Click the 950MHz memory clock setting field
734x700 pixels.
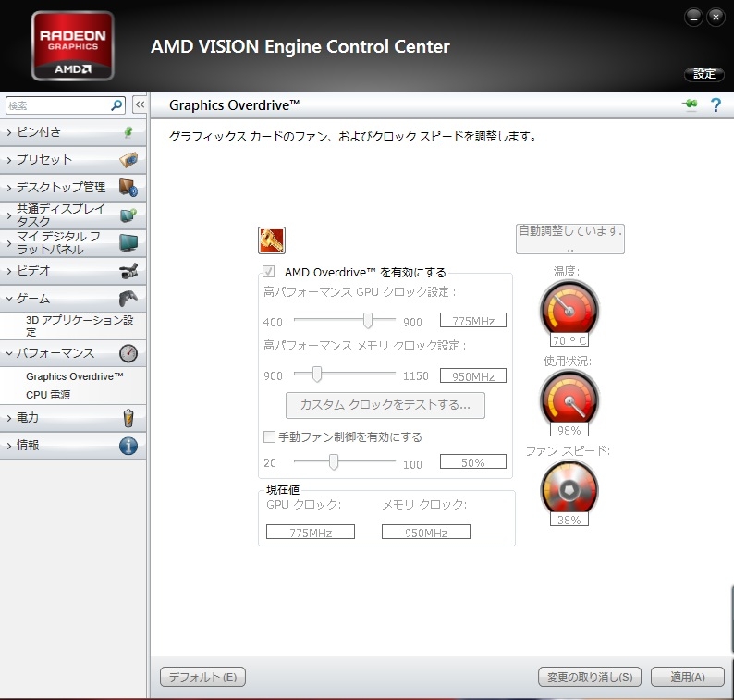click(x=472, y=375)
